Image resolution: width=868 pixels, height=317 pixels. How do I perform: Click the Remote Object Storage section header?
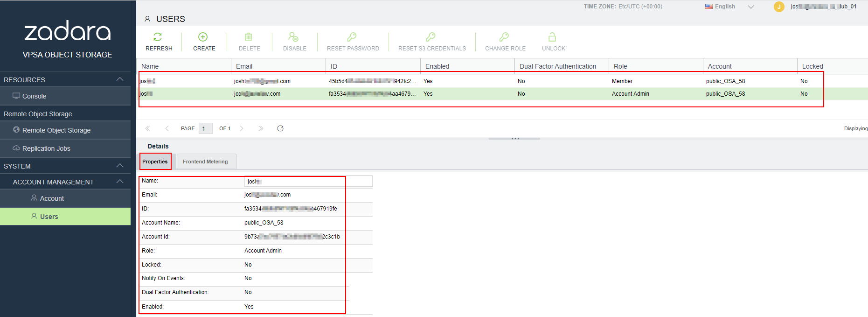[x=38, y=114]
